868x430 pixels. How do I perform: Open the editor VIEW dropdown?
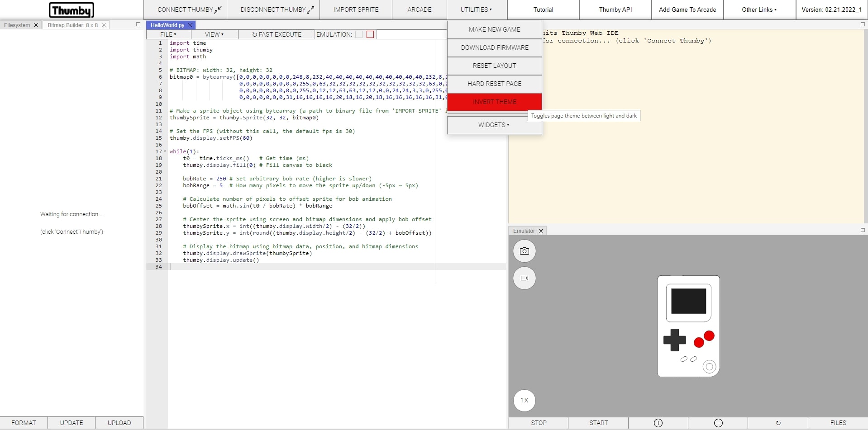click(214, 34)
